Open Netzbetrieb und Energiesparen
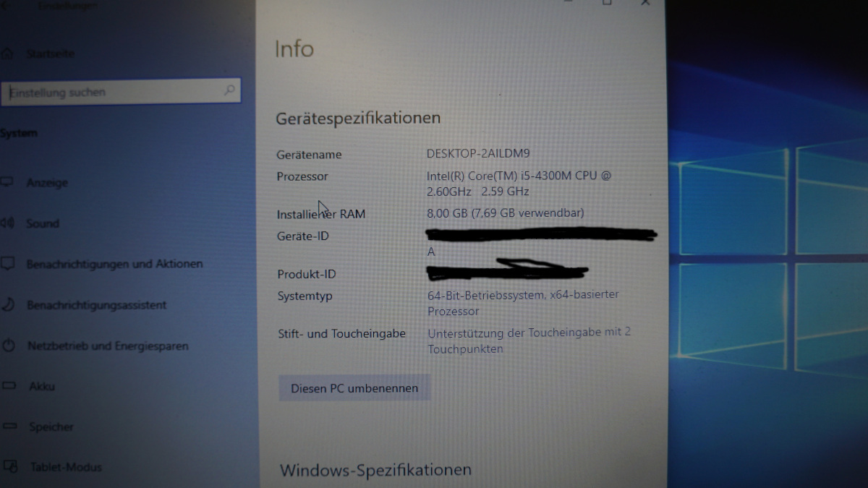This screenshot has height=488, width=868. coord(108,346)
